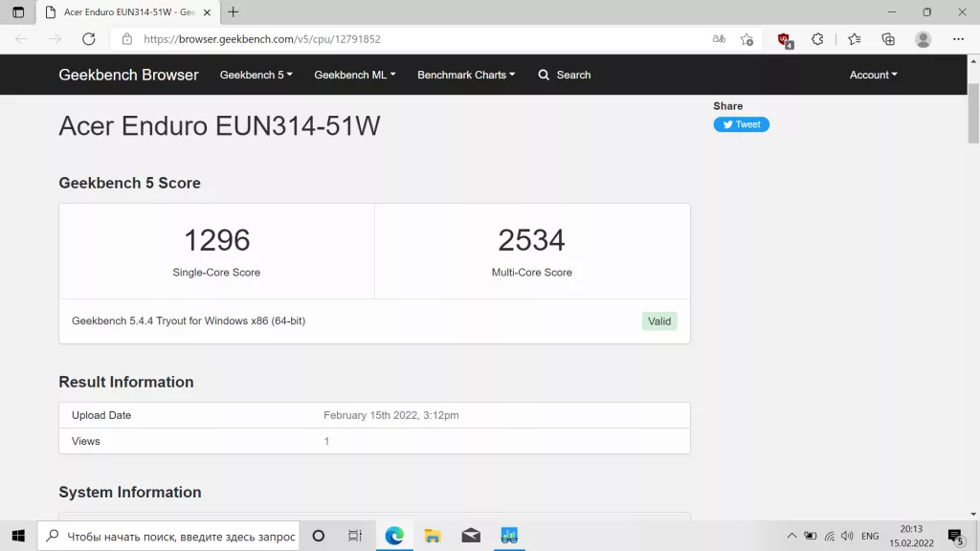
Task: Open the uBlock Origin extension
Action: pos(785,39)
